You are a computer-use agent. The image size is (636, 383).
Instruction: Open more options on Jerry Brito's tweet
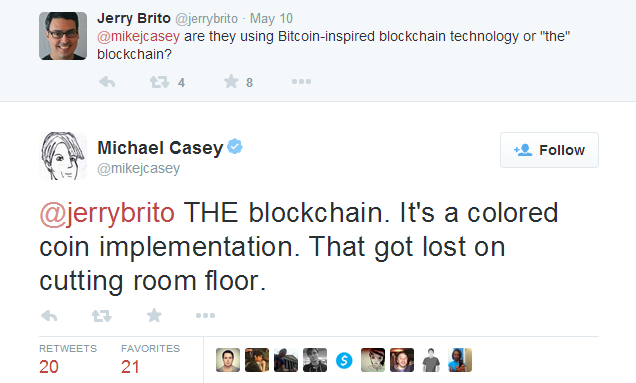point(301,82)
